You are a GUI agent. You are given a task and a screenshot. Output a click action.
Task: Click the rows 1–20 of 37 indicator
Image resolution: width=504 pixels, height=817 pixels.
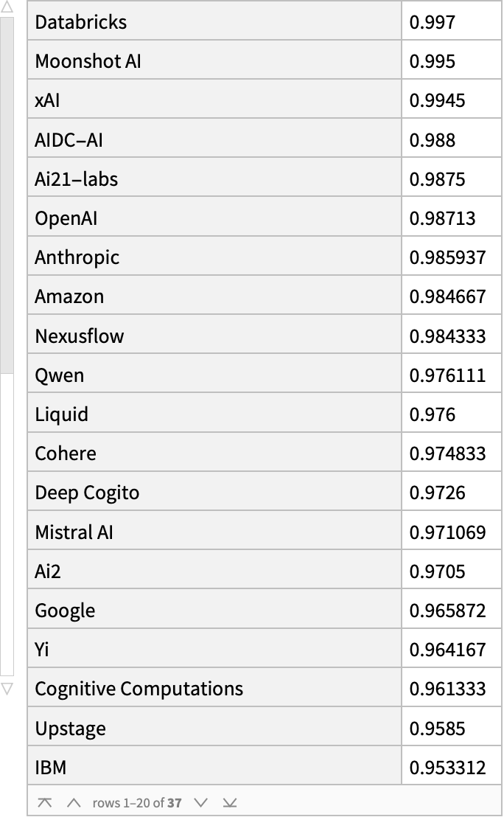137,802
